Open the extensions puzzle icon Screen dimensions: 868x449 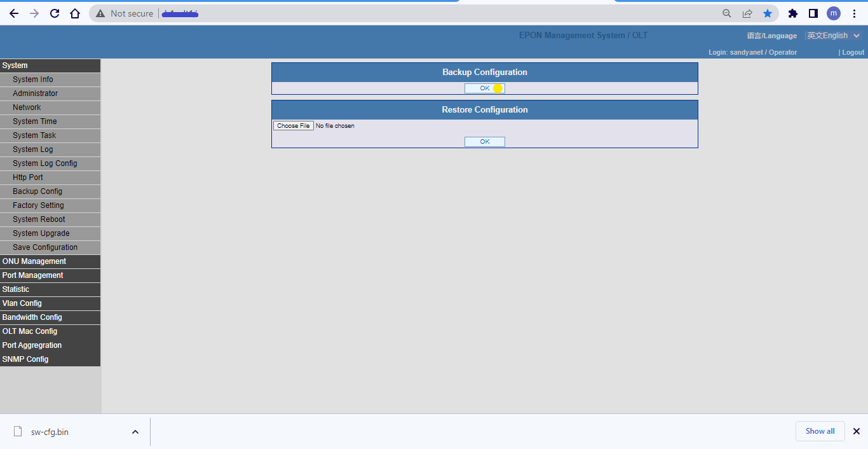click(792, 13)
